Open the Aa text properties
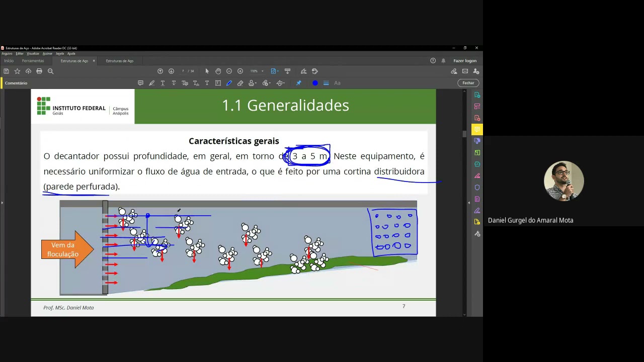This screenshot has height=362, width=644. [x=337, y=83]
